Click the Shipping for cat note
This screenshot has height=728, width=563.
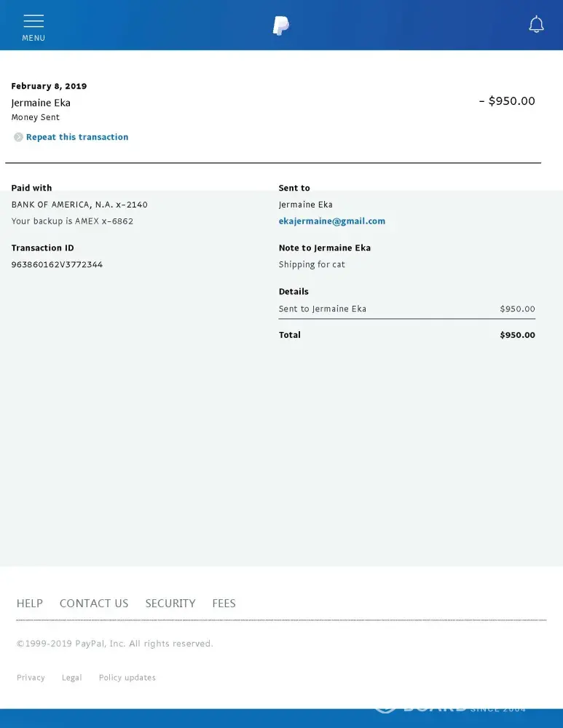click(312, 265)
